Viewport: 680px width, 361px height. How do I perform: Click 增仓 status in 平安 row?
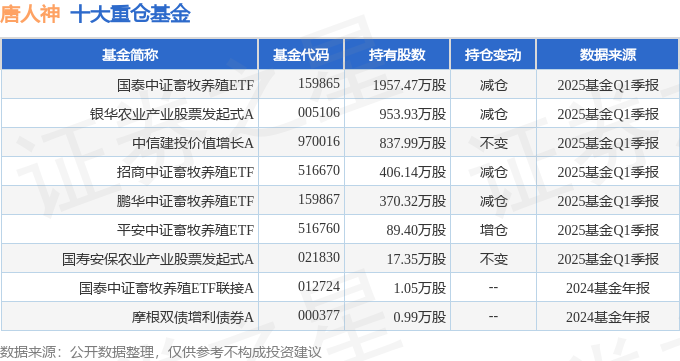click(494, 230)
